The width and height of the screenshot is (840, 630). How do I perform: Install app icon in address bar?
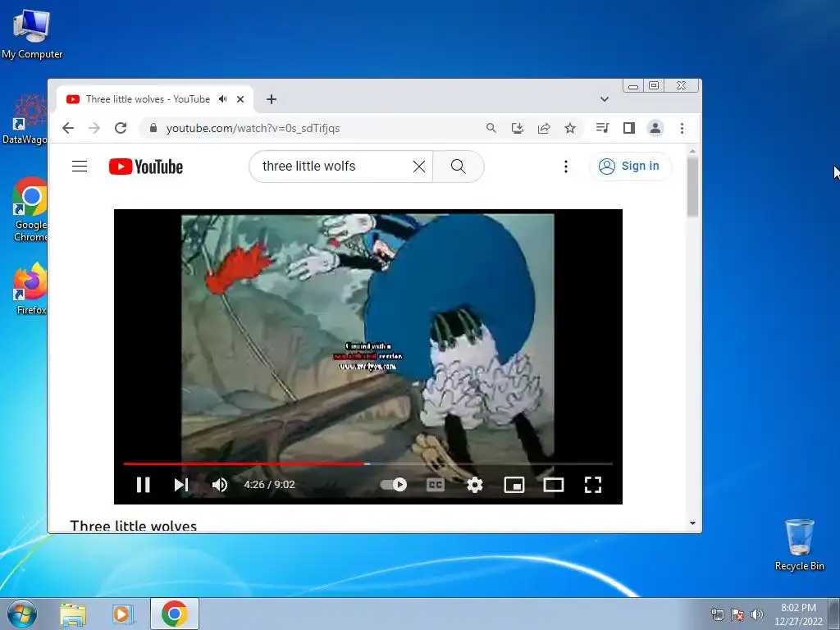click(x=518, y=128)
